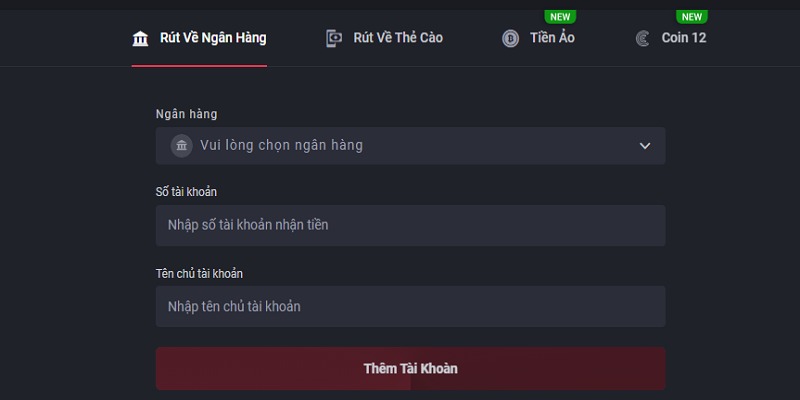Switch to the Rút Về Ngân Hàng tab

point(213,38)
